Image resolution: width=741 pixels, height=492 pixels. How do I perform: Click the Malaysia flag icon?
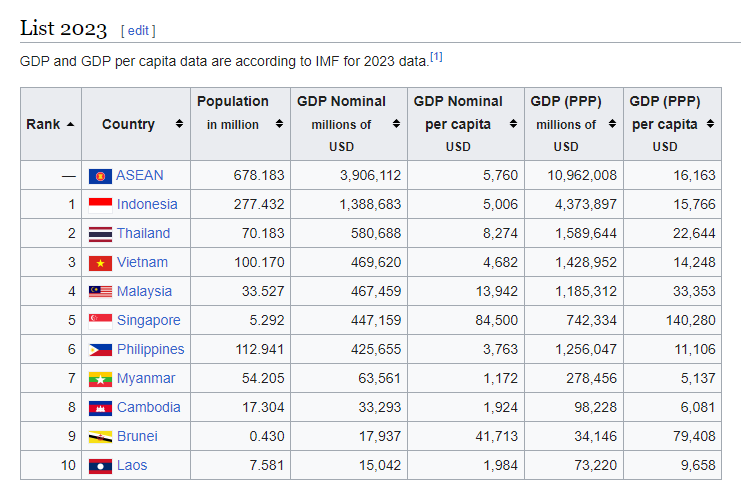(x=99, y=291)
